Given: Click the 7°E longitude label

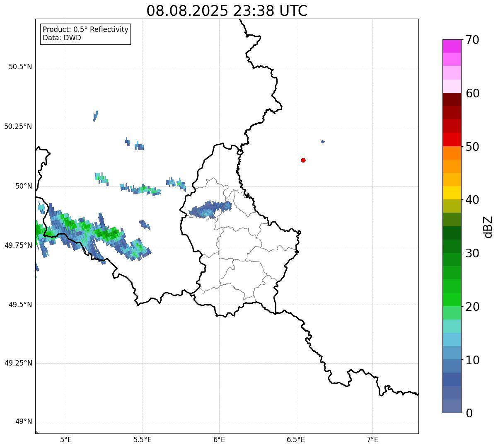Looking at the screenshot, I should click(372, 439).
